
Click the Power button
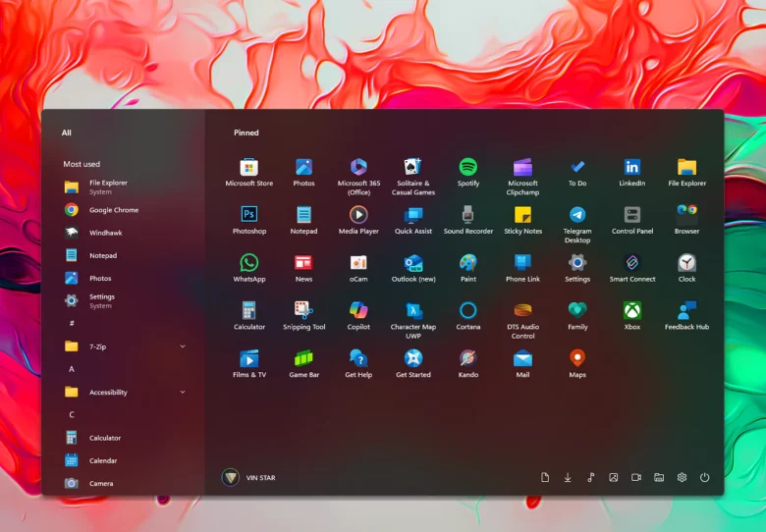(x=704, y=477)
